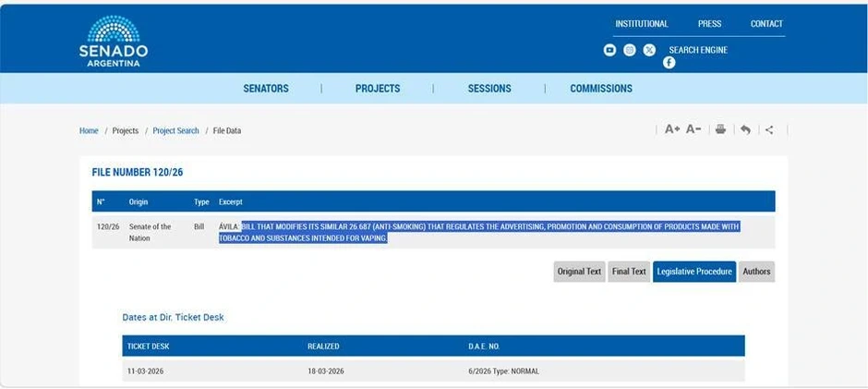Viewport: 868px width, 389px height.
Task: Switch to the Final Text tab
Action: tap(629, 272)
